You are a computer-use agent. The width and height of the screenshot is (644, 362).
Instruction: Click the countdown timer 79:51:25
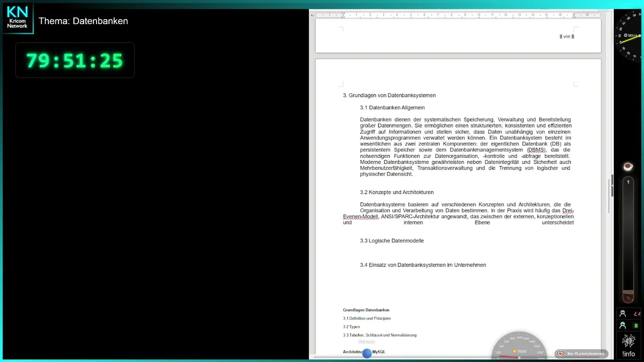pyautogui.click(x=74, y=60)
